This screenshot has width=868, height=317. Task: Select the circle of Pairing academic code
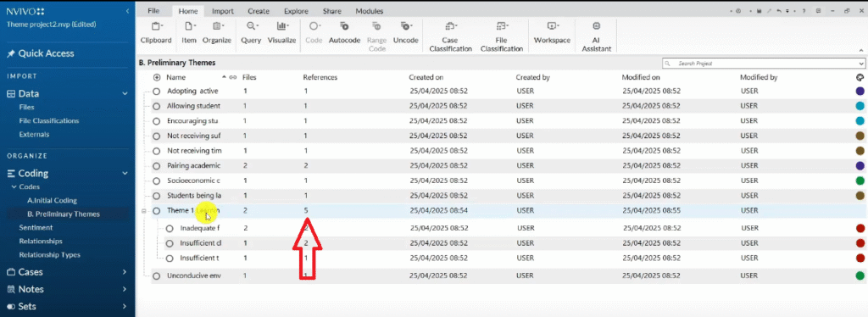coord(157,166)
